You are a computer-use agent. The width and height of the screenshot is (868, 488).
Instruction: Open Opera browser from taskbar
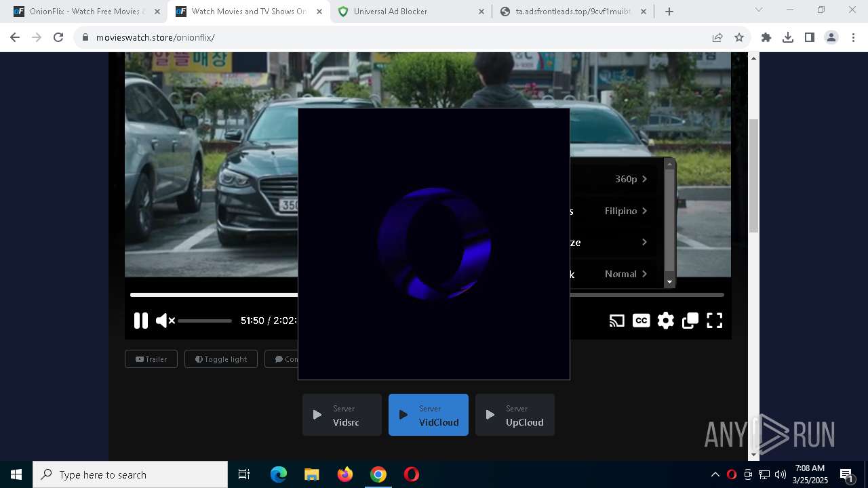pos(411,474)
